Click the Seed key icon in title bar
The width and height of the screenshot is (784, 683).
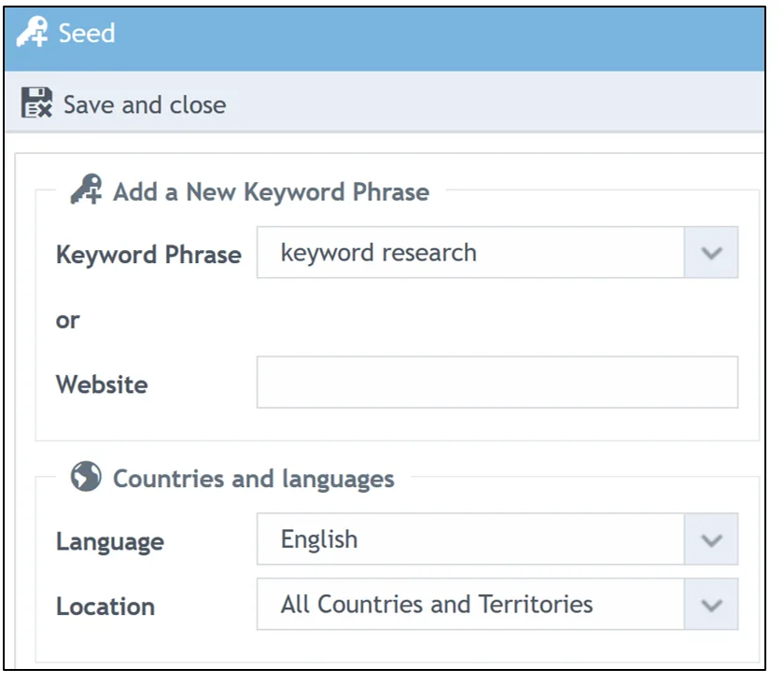click(33, 34)
